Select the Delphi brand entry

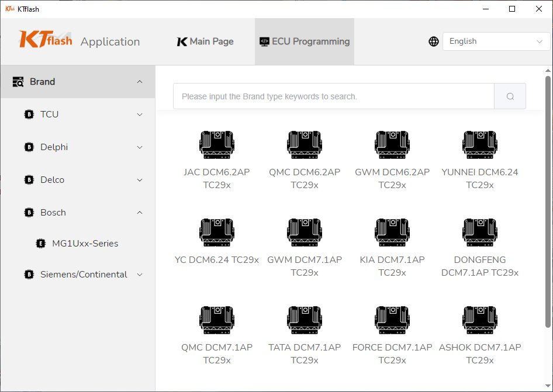78,147
